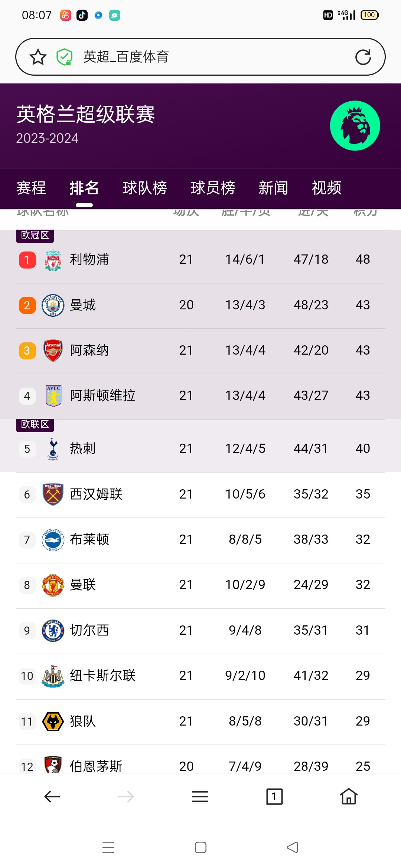Go to the browser home icon

[x=349, y=796]
